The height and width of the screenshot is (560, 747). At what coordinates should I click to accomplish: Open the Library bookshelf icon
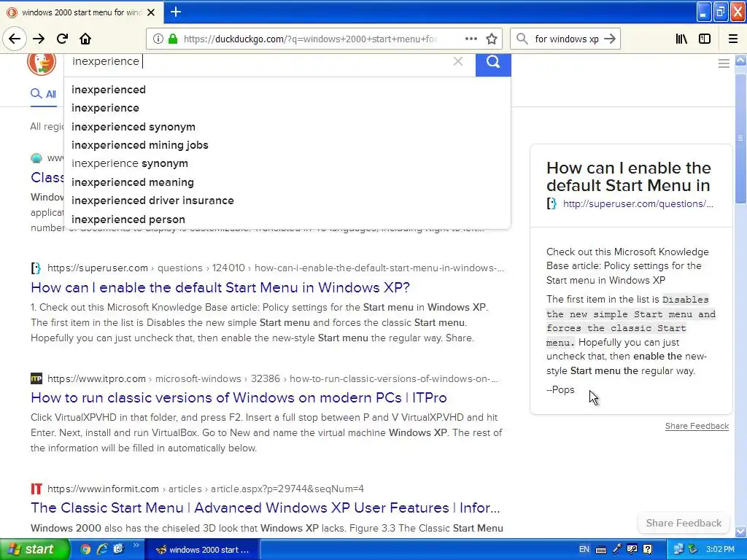681,39
